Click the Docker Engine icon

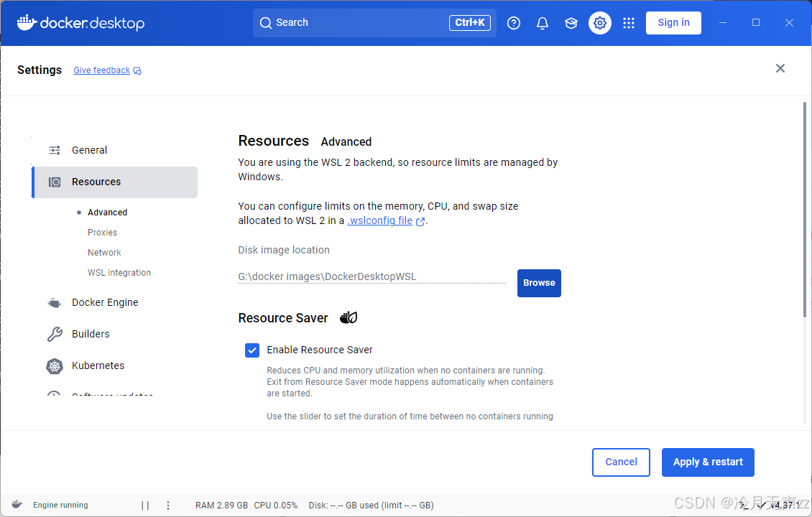(x=55, y=303)
